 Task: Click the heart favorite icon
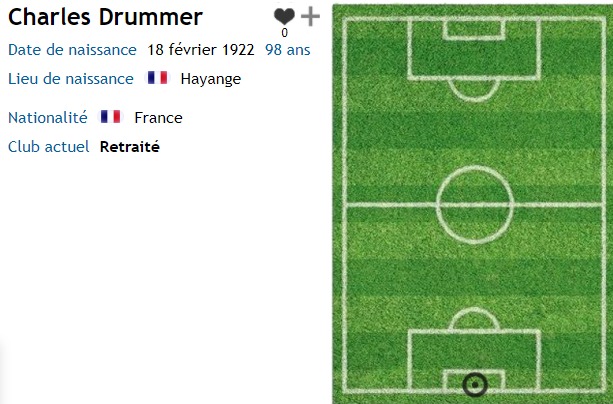pos(284,16)
